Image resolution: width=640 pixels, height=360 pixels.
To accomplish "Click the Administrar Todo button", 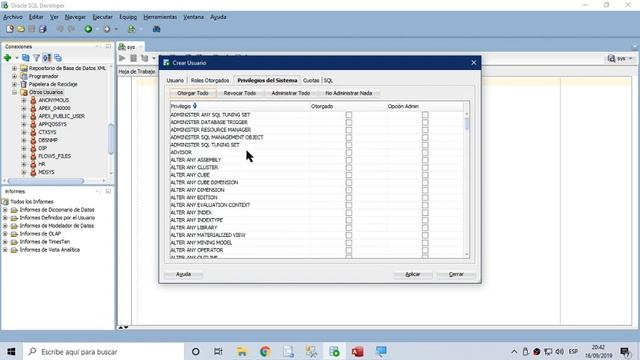I will (x=291, y=93).
